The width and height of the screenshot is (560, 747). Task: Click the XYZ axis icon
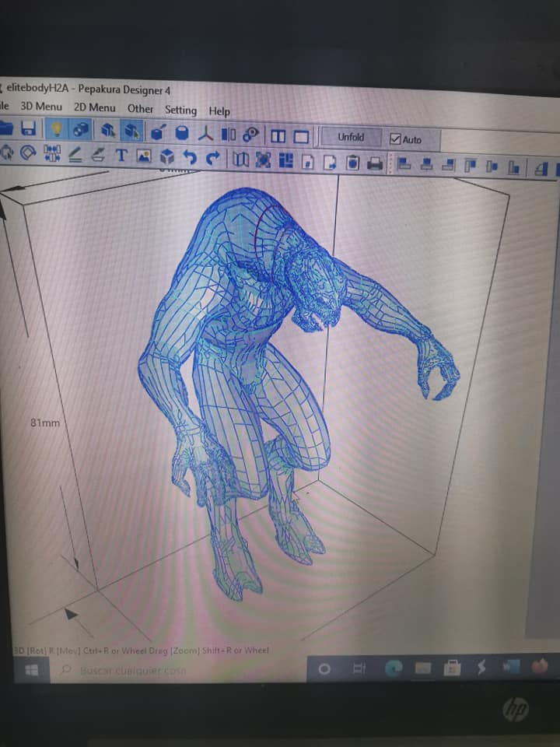click(205, 133)
